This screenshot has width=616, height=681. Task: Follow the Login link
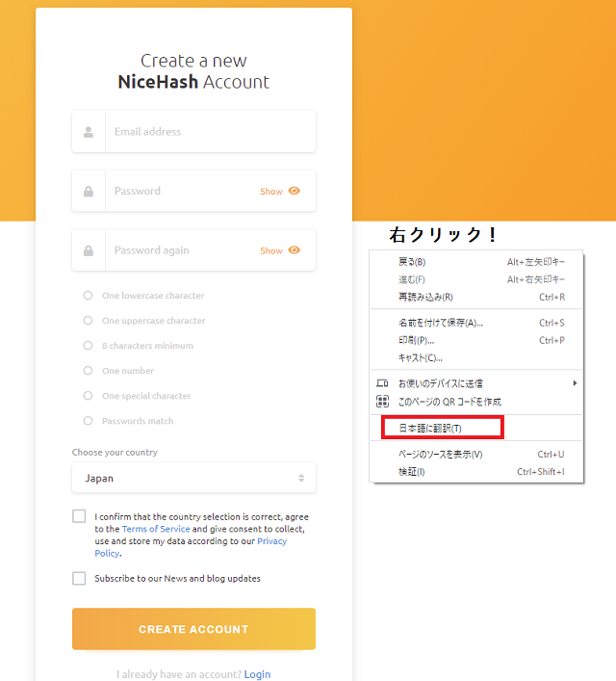pos(257,674)
